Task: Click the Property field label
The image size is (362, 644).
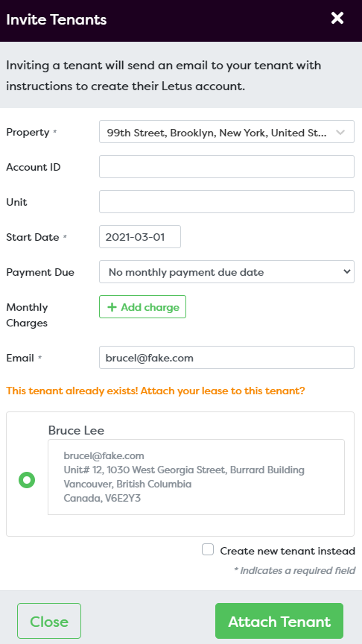Action: pos(28,132)
